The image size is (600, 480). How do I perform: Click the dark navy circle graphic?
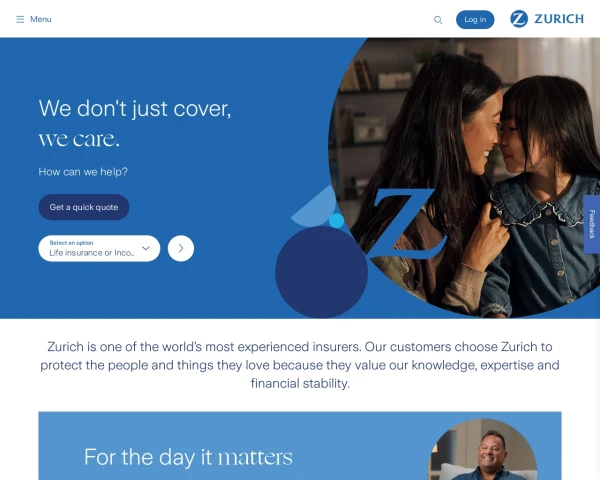pyautogui.click(x=321, y=272)
